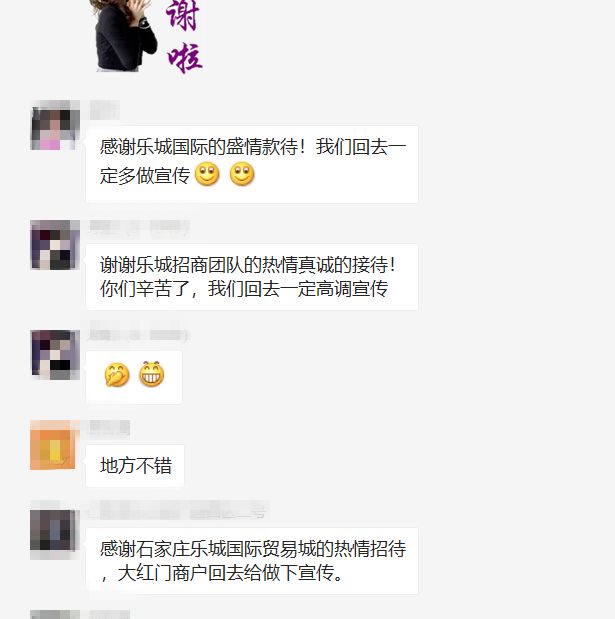Select the message 感谢乐城国际的盛情款待
The image size is (615, 619).
(252, 164)
